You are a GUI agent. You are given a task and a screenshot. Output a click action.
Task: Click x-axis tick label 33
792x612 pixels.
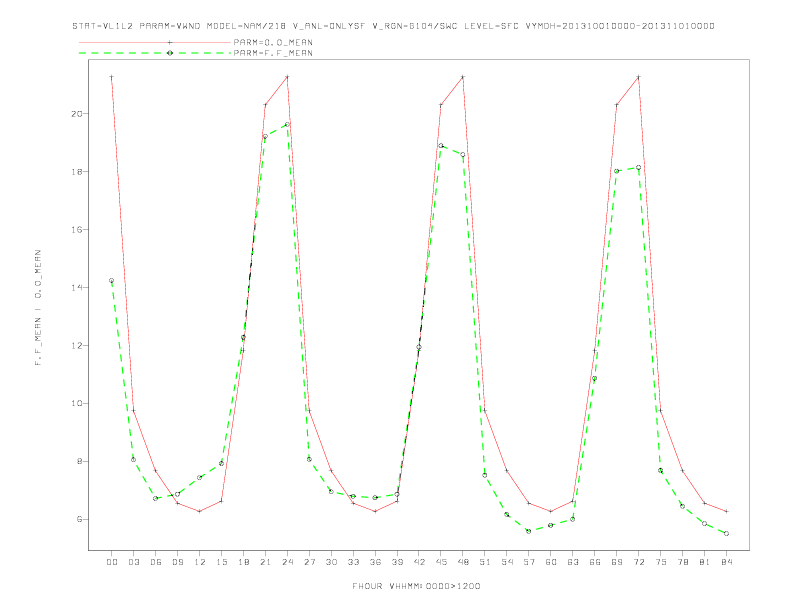pyautogui.click(x=353, y=562)
